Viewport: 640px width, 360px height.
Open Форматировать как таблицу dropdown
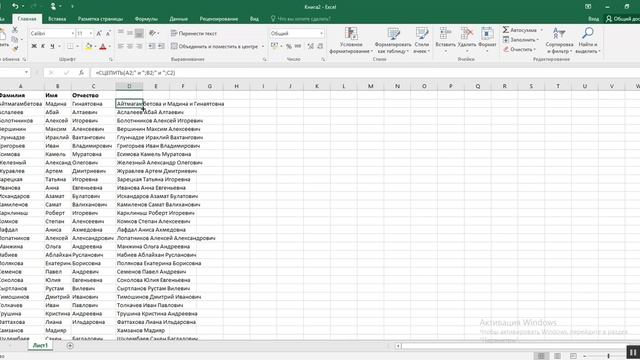393,40
